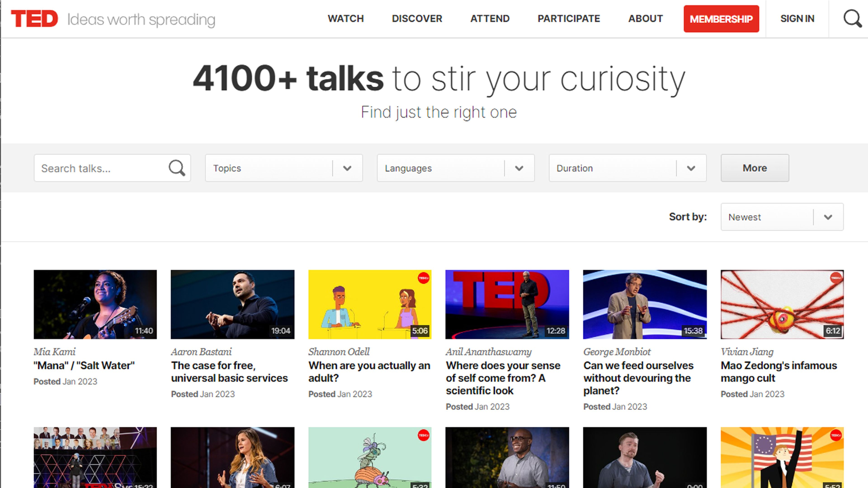Click the TED-Ed badge on beetle cartoon thumbnail
This screenshot has height=488, width=868.
click(423, 435)
